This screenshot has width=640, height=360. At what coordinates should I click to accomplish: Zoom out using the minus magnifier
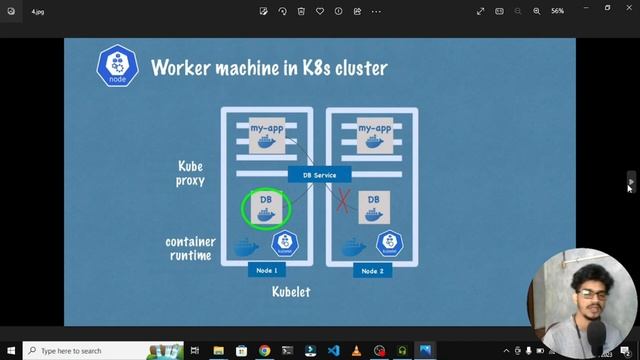pyautogui.click(x=518, y=11)
